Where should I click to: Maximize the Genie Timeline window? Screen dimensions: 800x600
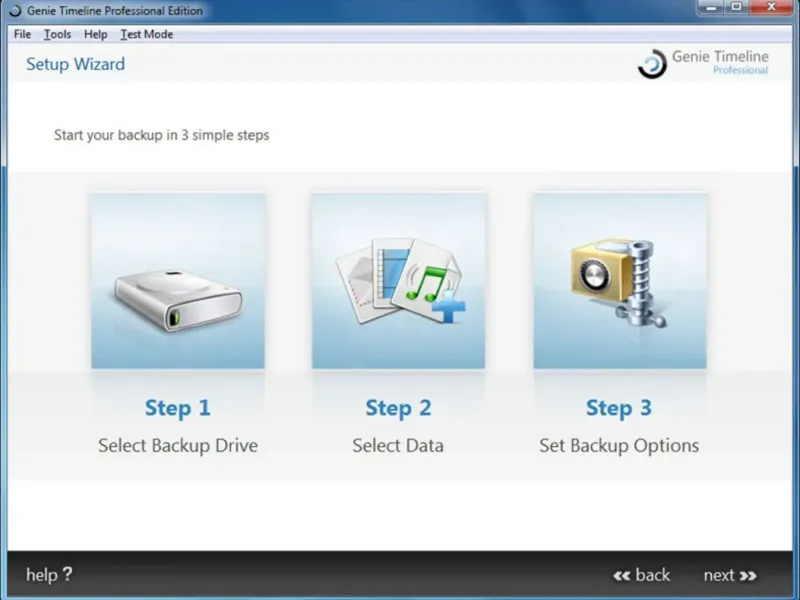(x=736, y=8)
